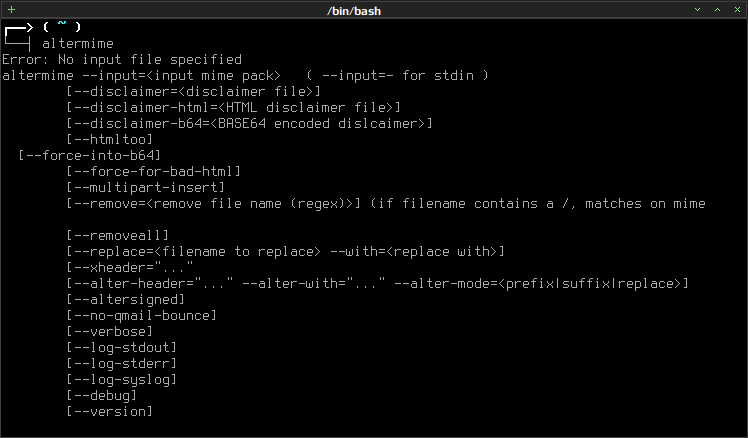The height and width of the screenshot is (438, 748).
Task: Click the [--disclaimer-html=...] option line
Action: (x=234, y=107)
